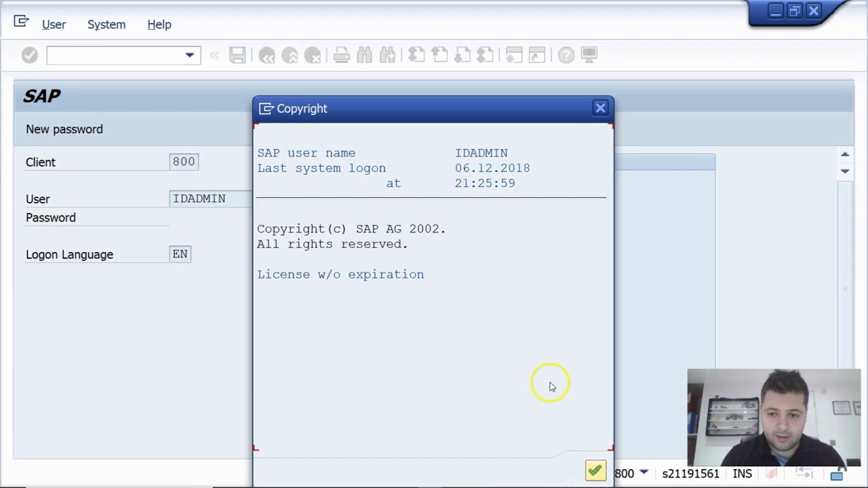Screen dimensions: 868x488
Task: Minimize the SAP window
Action: click(x=776, y=11)
